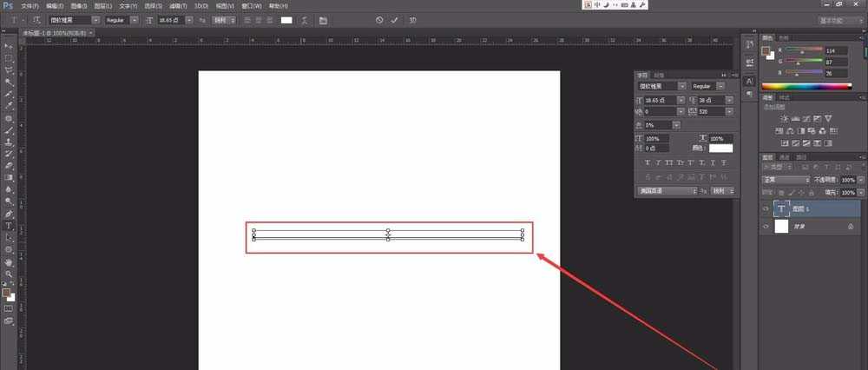Hide the 图层 1 text layer
The height and width of the screenshot is (370, 868).
pos(766,208)
